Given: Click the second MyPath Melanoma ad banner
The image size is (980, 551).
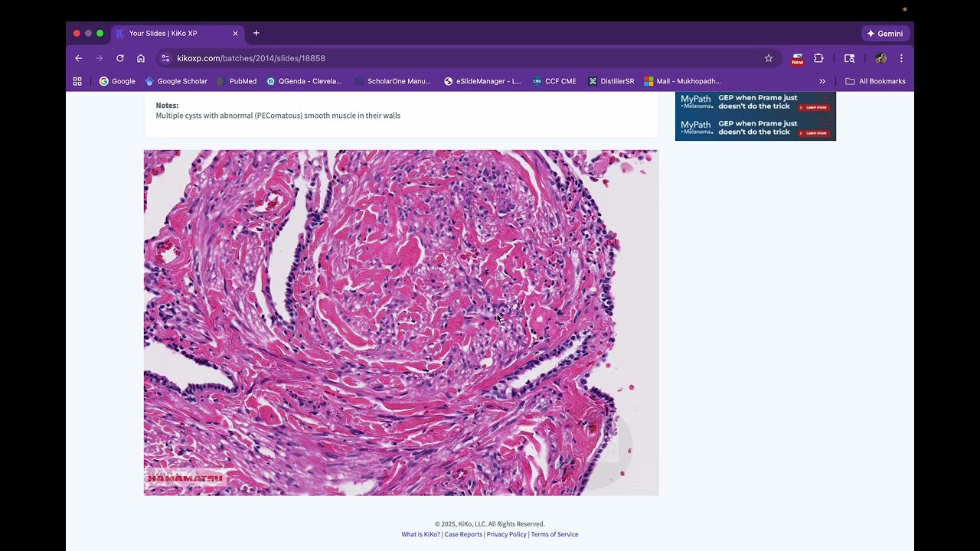Looking at the screenshot, I should coord(756,128).
